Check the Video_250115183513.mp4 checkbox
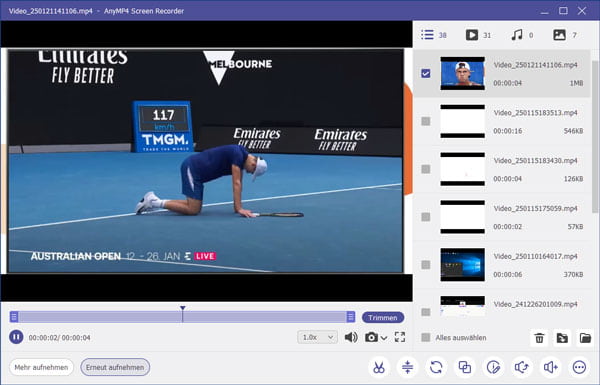The width and height of the screenshot is (600, 385). (x=426, y=121)
